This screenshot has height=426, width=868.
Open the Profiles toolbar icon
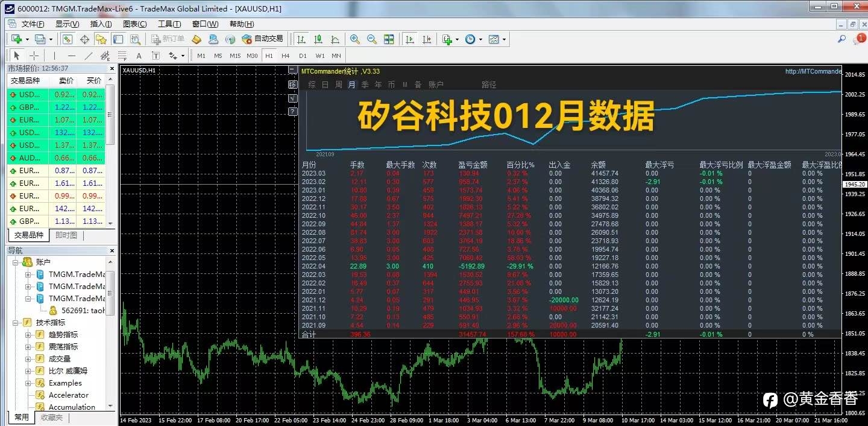click(x=40, y=39)
